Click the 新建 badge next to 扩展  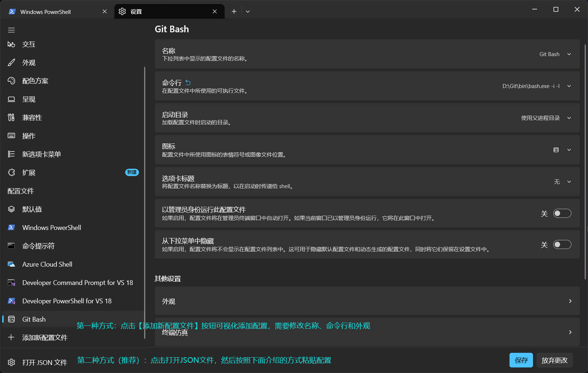pyautogui.click(x=132, y=172)
